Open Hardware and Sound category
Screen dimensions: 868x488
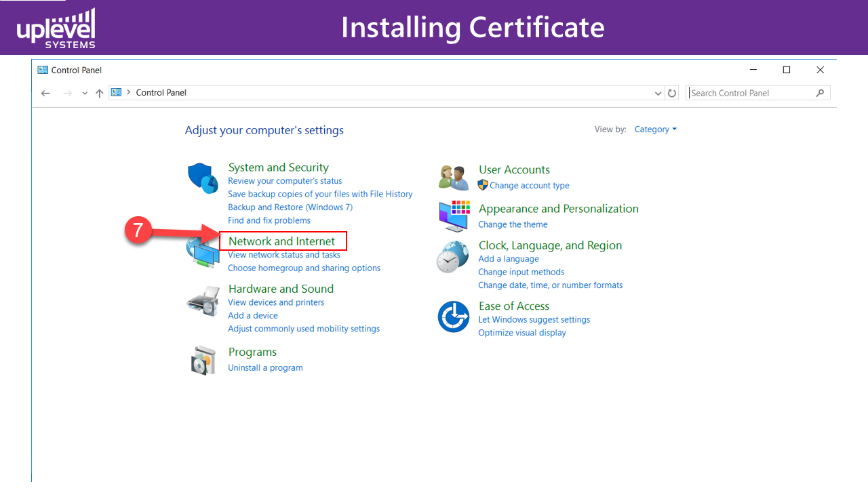pos(281,289)
